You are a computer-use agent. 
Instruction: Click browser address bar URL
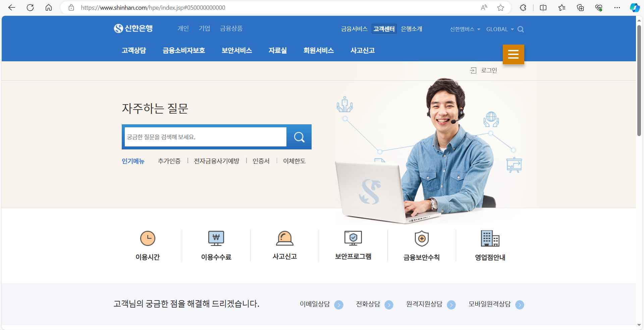[x=153, y=7]
